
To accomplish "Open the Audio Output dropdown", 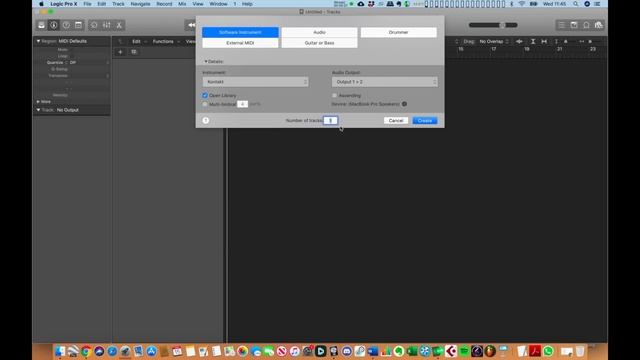I will tap(384, 82).
